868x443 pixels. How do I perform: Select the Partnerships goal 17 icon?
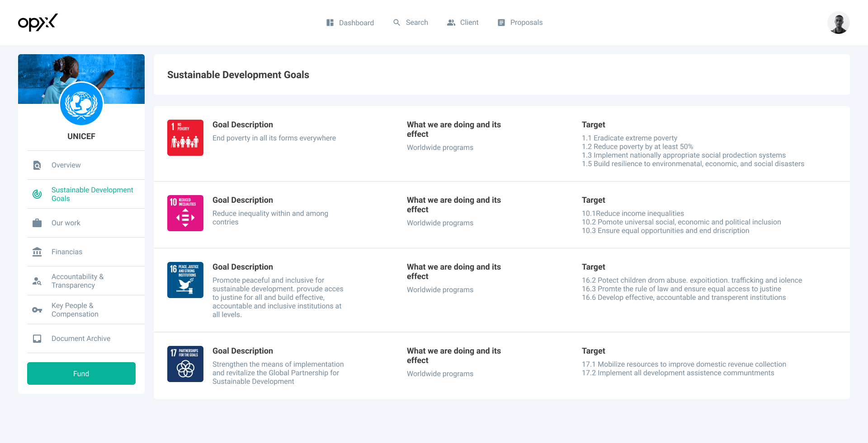click(x=185, y=364)
